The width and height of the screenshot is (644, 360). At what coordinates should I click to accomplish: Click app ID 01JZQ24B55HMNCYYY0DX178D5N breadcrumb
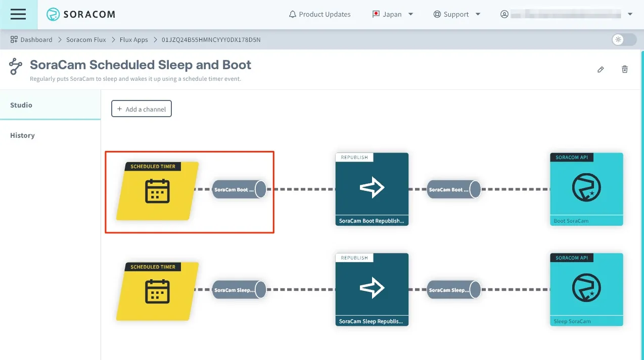tap(211, 39)
